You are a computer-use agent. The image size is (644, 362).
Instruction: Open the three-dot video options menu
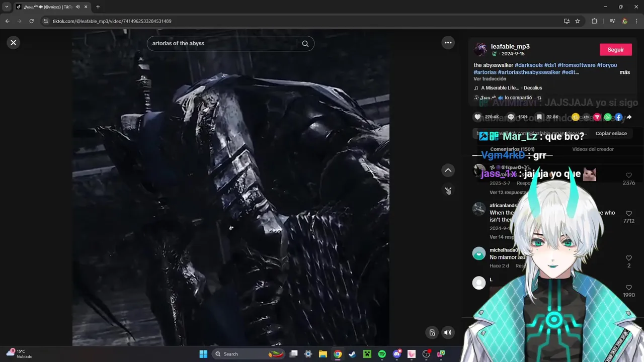448,43
